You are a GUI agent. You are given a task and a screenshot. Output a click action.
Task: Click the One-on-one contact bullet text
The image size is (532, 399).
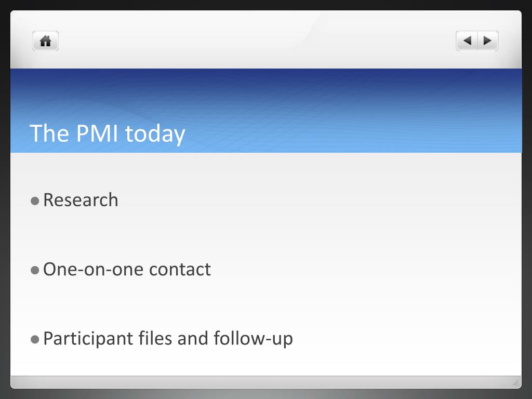[x=127, y=270]
